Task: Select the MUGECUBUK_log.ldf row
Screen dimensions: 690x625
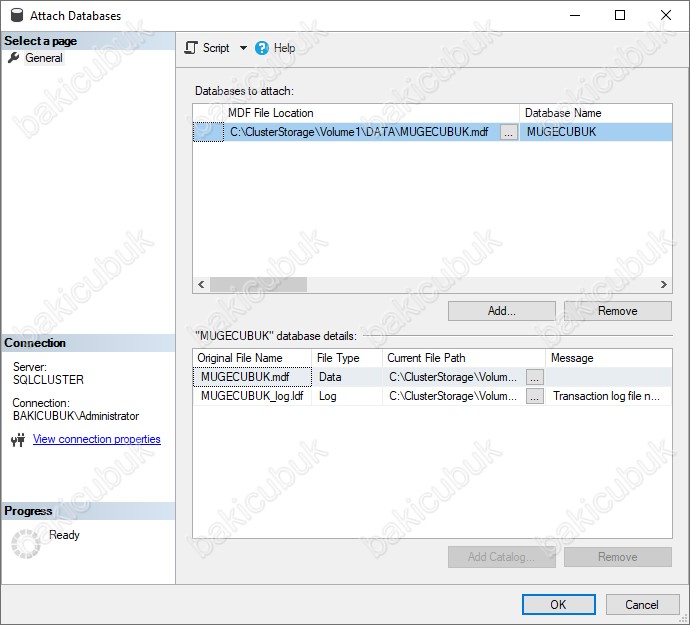Action: click(252, 396)
